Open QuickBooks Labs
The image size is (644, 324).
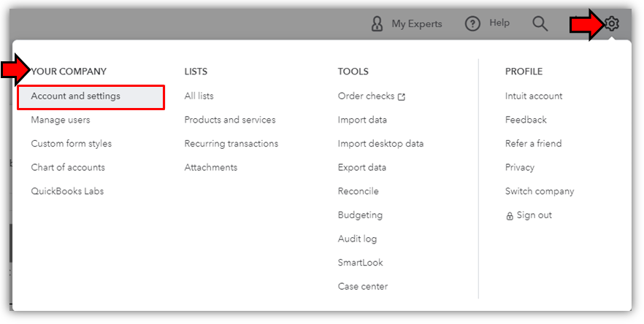pyautogui.click(x=67, y=191)
